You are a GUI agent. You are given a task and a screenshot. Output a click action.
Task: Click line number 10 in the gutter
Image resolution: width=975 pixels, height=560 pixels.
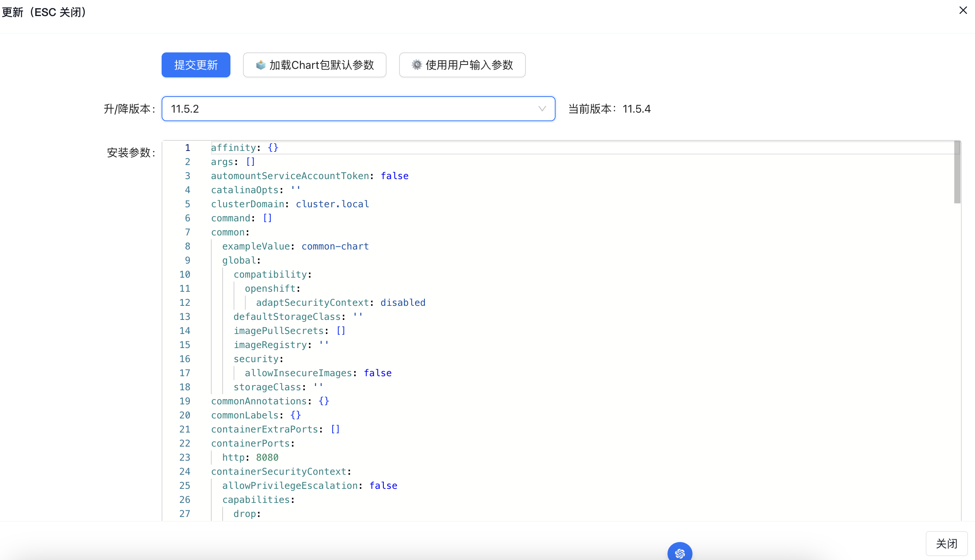pos(185,275)
